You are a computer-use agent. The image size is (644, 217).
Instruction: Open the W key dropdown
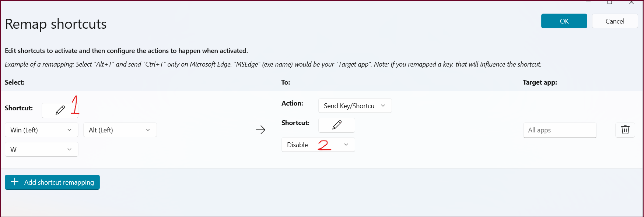(41, 149)
